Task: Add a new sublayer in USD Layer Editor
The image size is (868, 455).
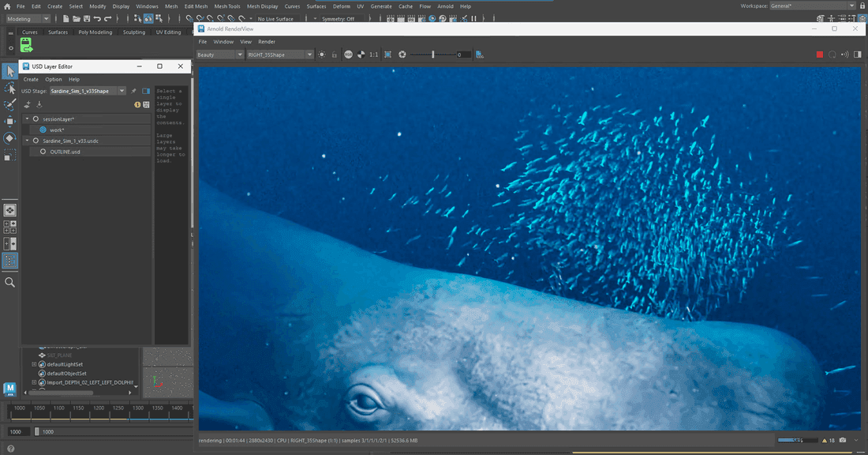Action: point(27,104)
